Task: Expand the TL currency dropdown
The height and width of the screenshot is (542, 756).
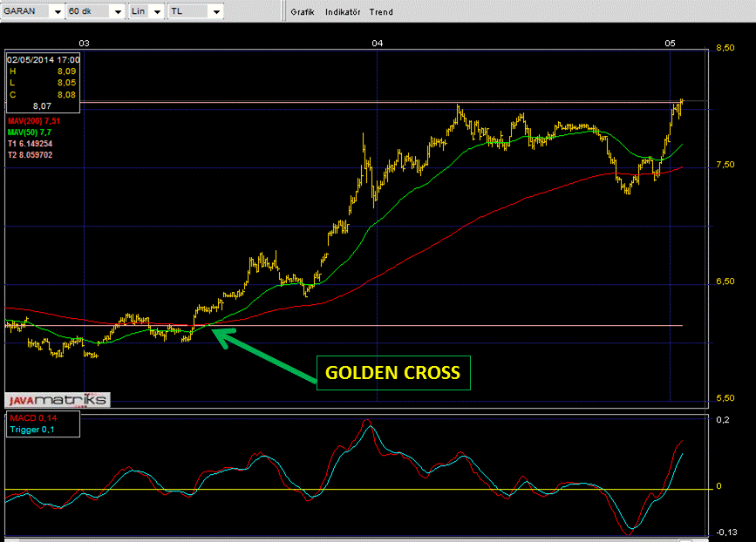Action: coord(215,12)
